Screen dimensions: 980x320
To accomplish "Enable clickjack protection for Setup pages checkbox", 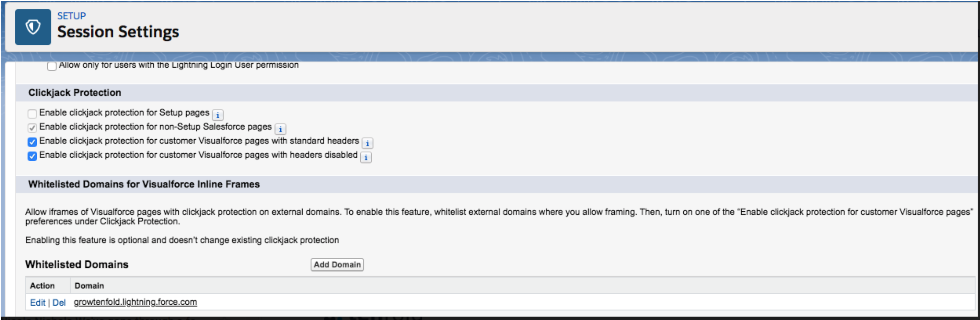I will click(x=32, y=114).
